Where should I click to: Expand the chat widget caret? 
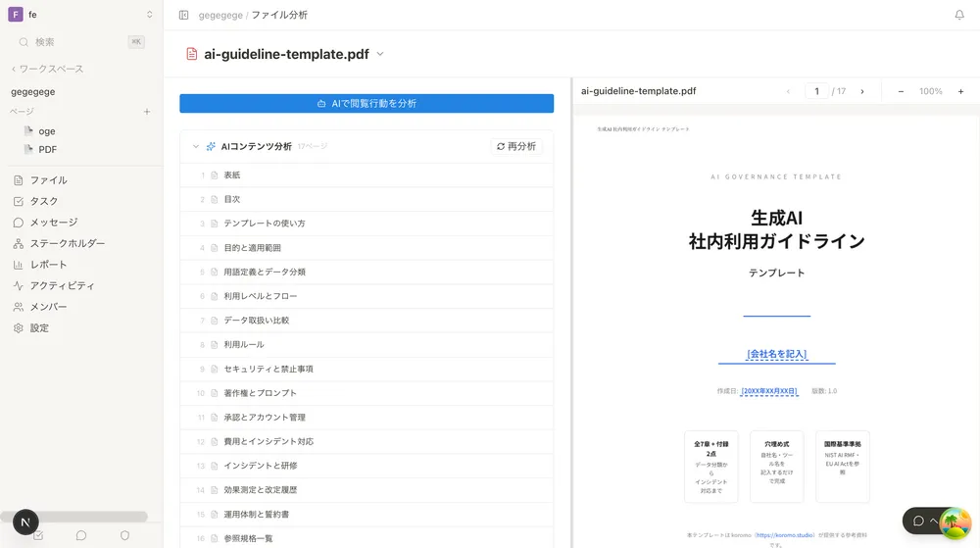coord(933,521)
